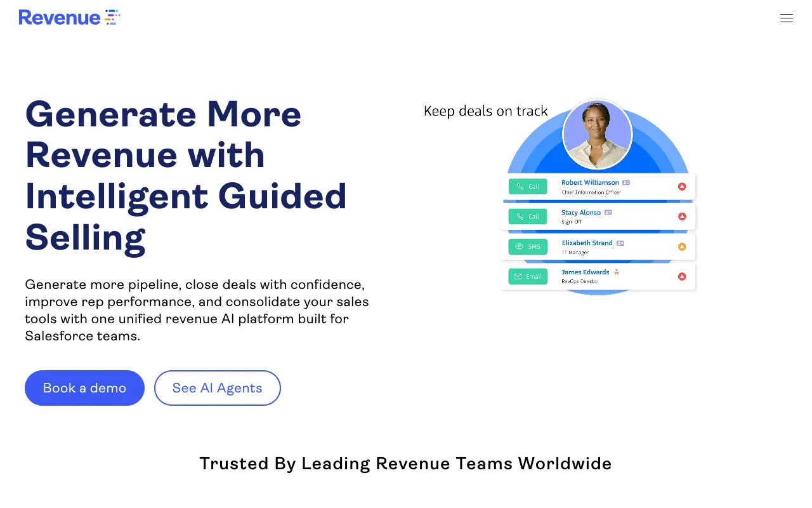Click the Revenue bars logo mark
Viewport: 812px width, 508px height.
click(x=112, y=17)
